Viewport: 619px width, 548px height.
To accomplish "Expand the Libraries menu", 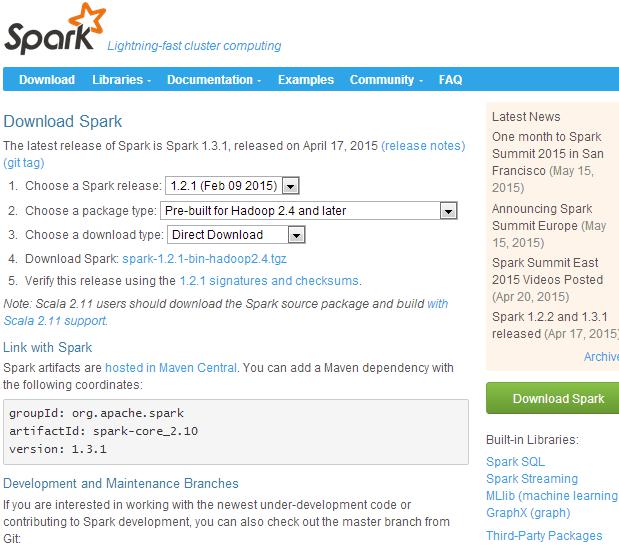I will (122, 79).
